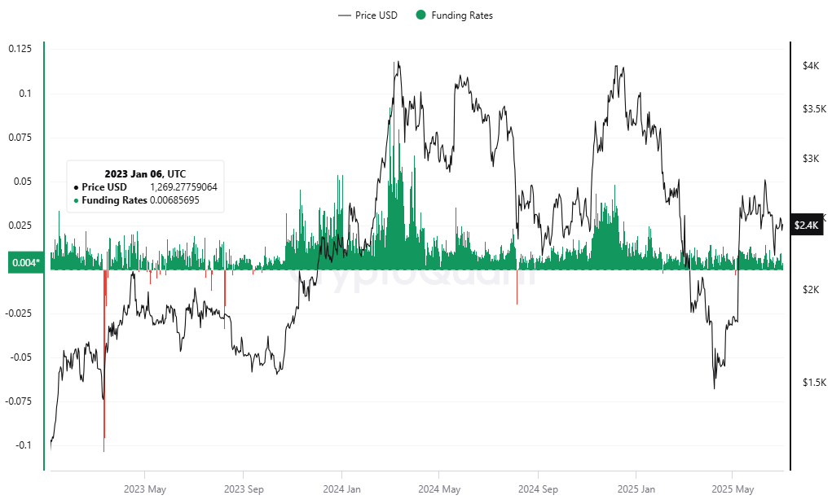Hide the Funding Rates series via legend text
832x504 pixels.
click(462, 15)
